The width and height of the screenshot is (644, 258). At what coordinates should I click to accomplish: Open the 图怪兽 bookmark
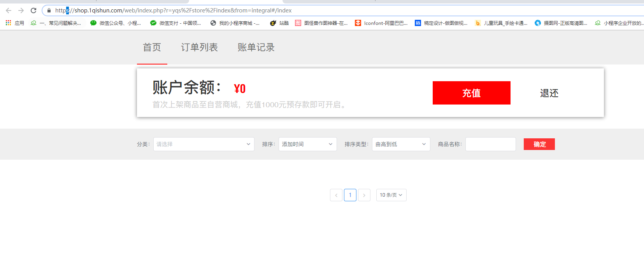coord(321,23)
